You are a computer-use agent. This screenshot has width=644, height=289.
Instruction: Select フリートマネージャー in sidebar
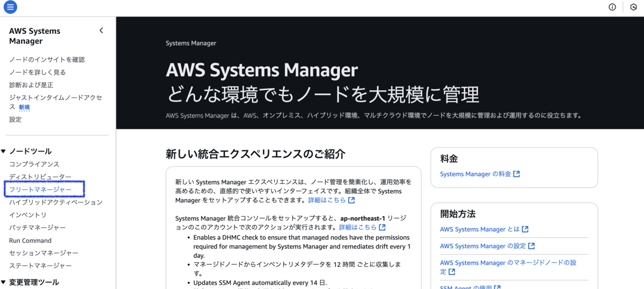click(40, 190)
